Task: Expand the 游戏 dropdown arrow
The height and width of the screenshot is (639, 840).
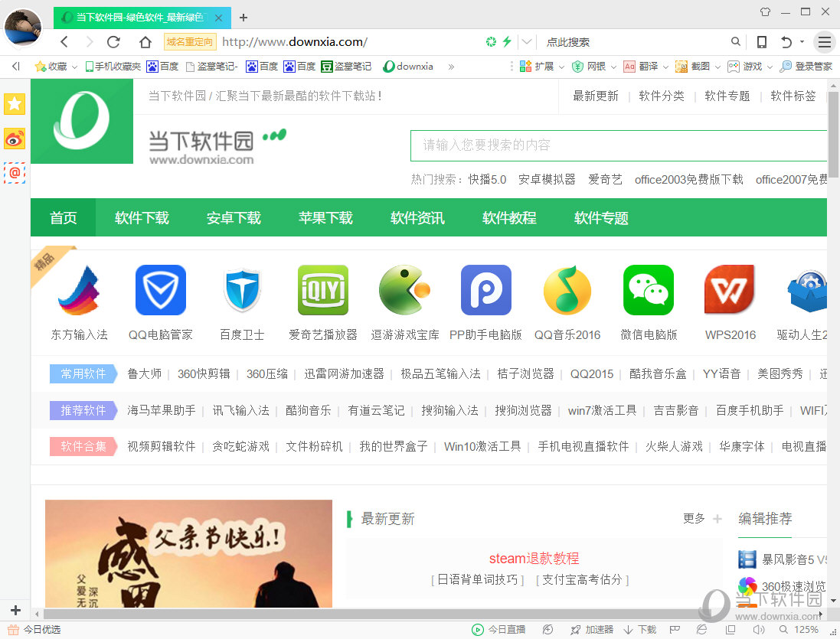Action: pyautogui.click(x=768, y=67)
